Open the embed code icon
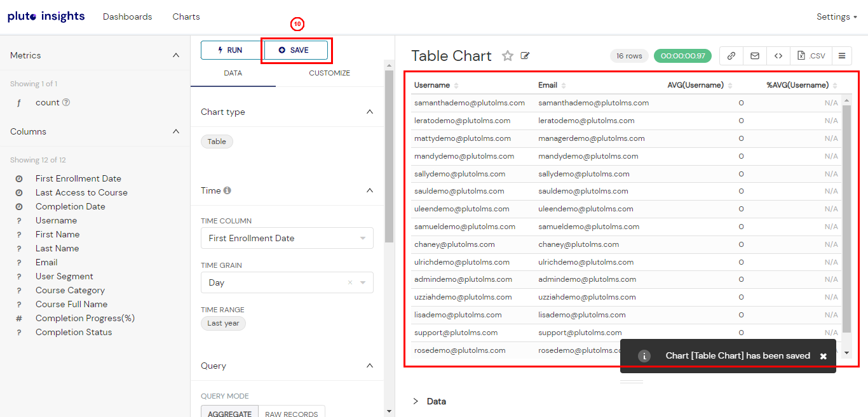Viewport: 868px width, 417px height. pos(778,56)
